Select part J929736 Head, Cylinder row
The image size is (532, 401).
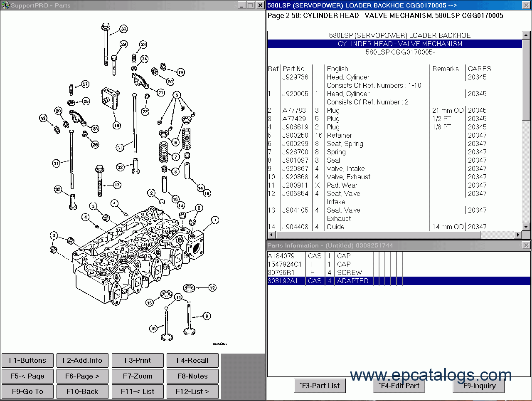394,77
